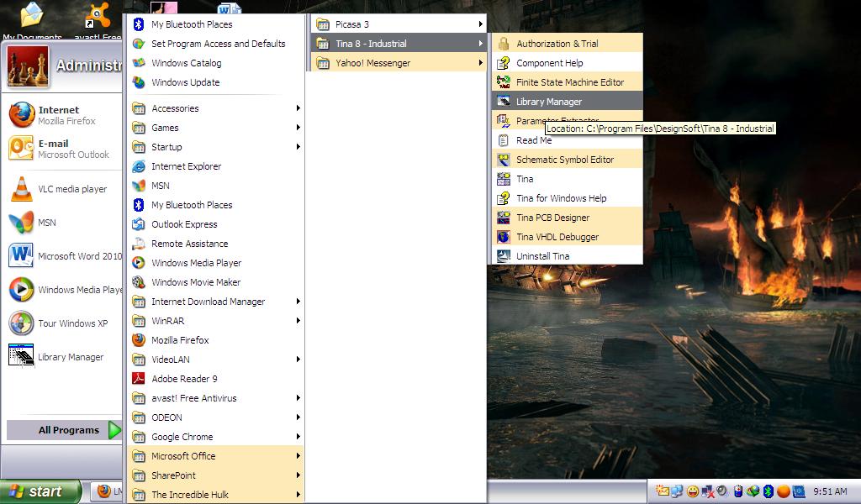Click Mozilla Firefox icon in programs list

tap(139, 340)
